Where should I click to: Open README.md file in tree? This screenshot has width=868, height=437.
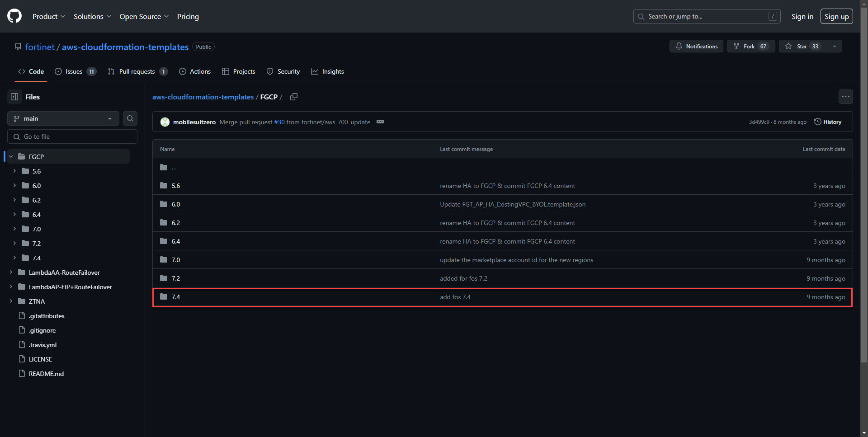[x=46, y=374]
